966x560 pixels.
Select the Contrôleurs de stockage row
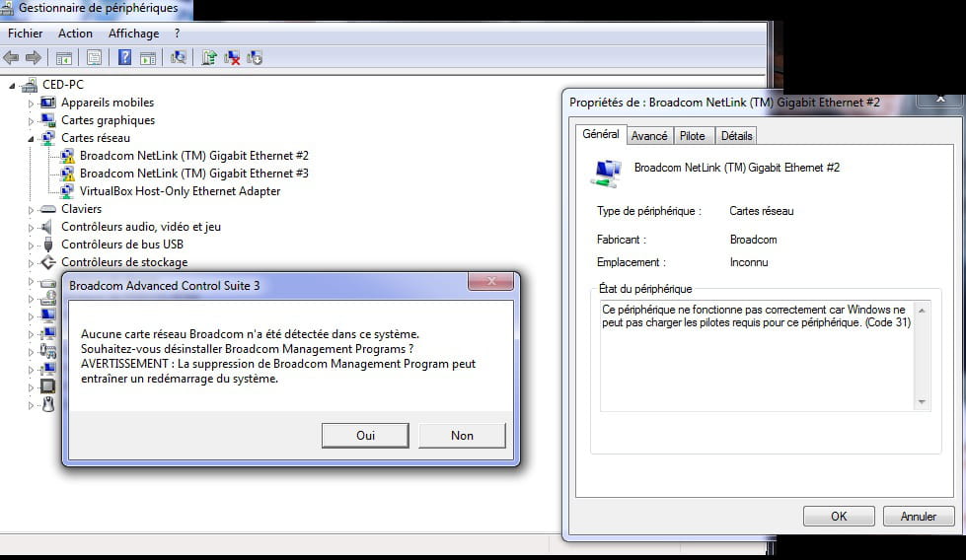124,262
